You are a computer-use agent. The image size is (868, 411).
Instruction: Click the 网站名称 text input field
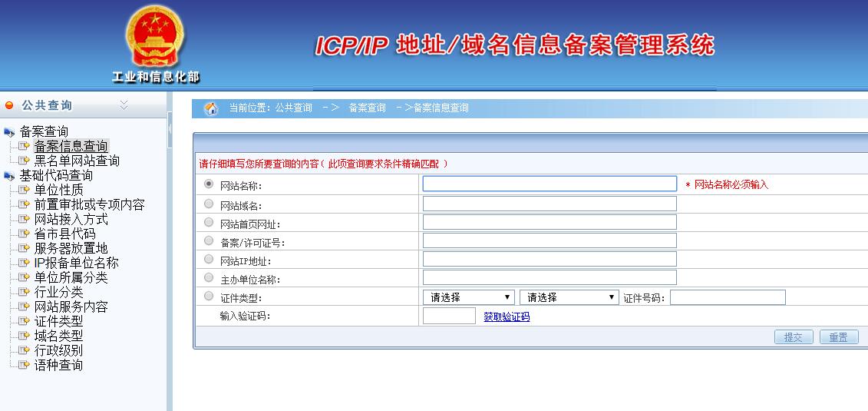(550, 184)
